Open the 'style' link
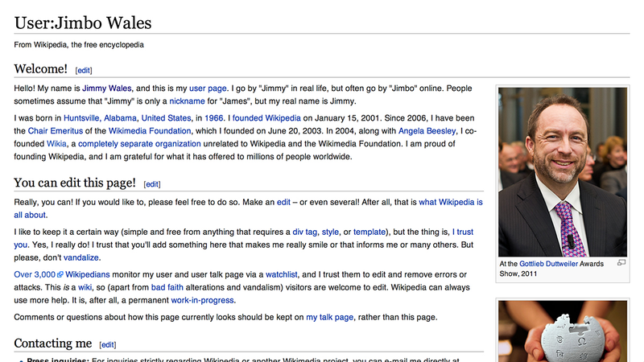Screen dimensions: 644x362 330,232
